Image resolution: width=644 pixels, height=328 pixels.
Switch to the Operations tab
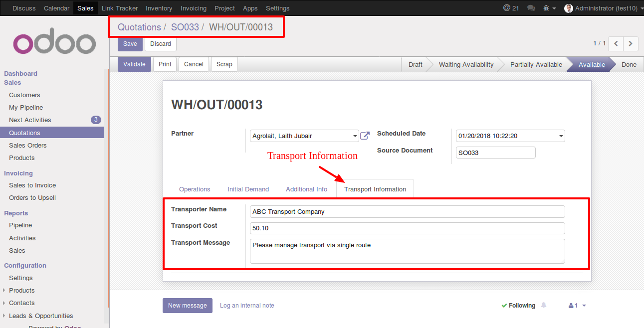coord(195,189)
